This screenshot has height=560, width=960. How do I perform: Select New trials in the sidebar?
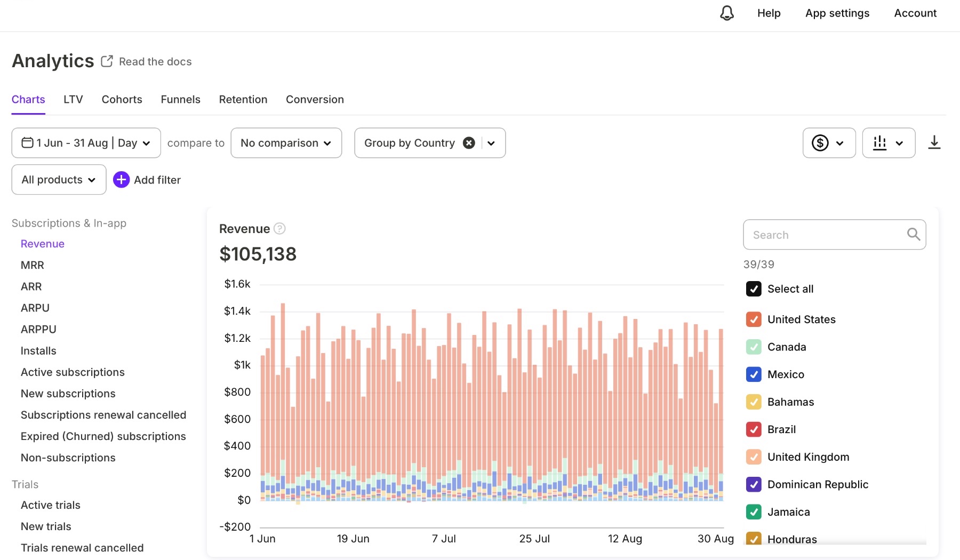point(46,526)
